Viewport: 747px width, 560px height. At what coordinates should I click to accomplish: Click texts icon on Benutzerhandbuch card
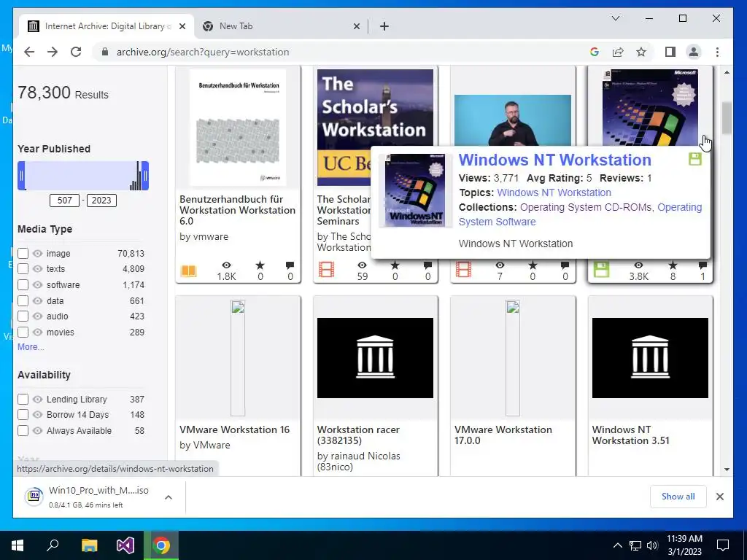[188, 271]
